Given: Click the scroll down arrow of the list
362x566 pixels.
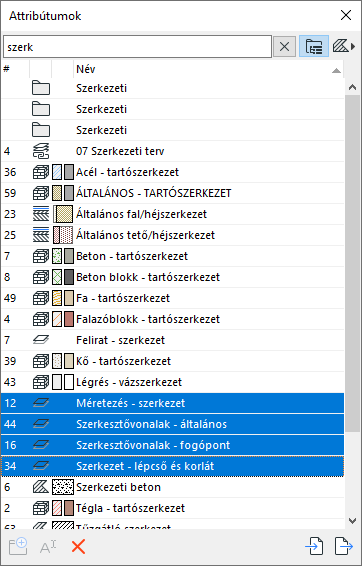Looking at the screenshot, I should (353, 520).
